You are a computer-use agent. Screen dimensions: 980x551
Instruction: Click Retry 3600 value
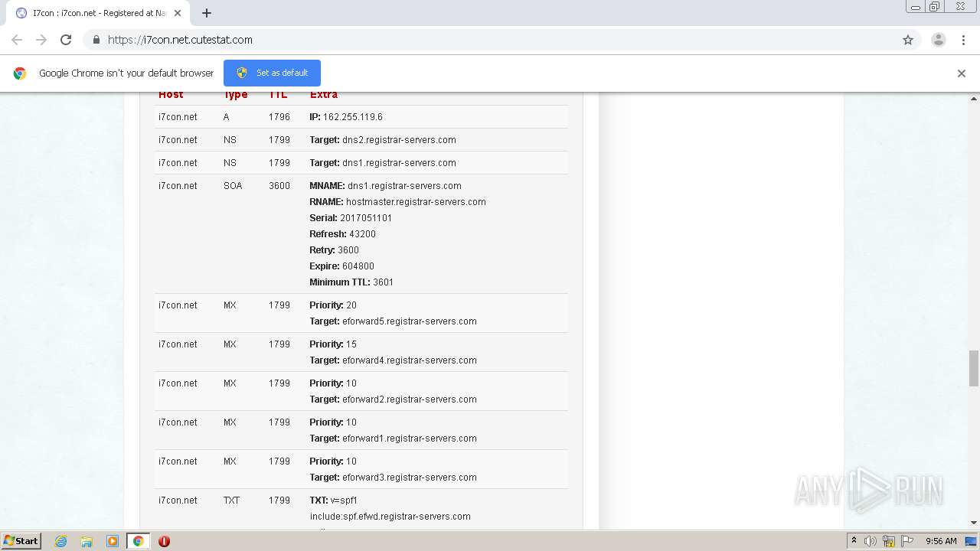click(x=348, y=250)
